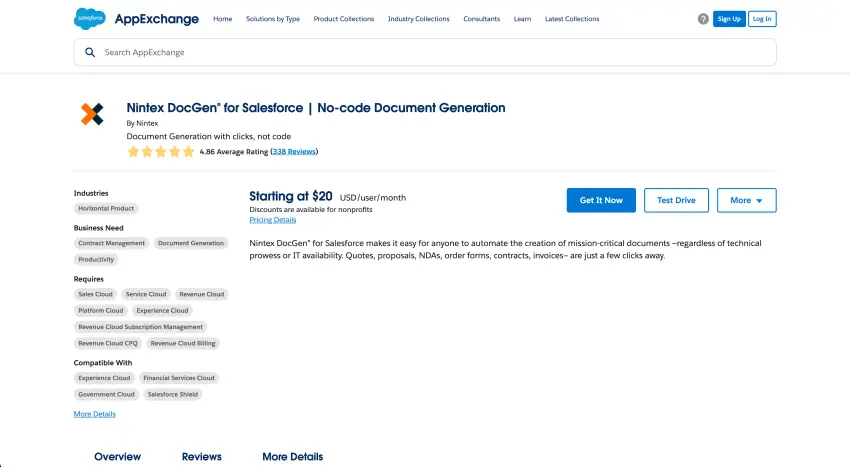The image size is (850, 467).
Task: Open the Product Collections menu
Action: coord(343,19)
